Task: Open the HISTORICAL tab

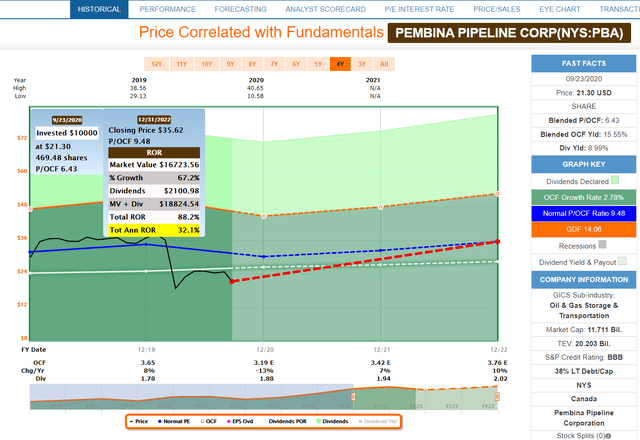Action: coord(99,9)
